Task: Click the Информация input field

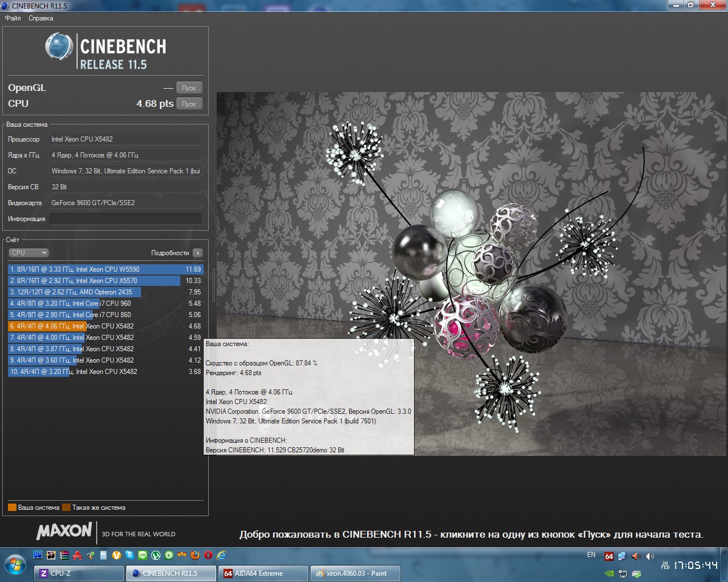Action: tap(125, 219)
